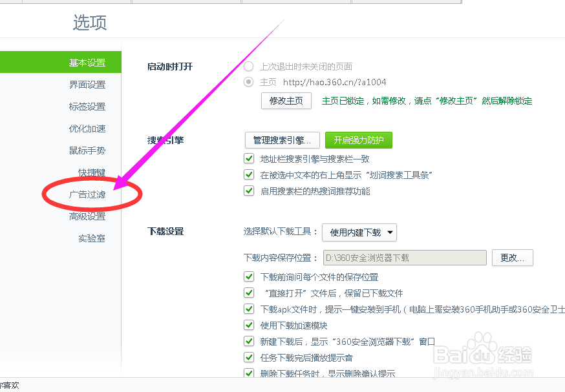Toggle 地址栏搜索引擎与搜索栏一致 checkbox
The image size is (565, 392).
[x=249, y=158]
